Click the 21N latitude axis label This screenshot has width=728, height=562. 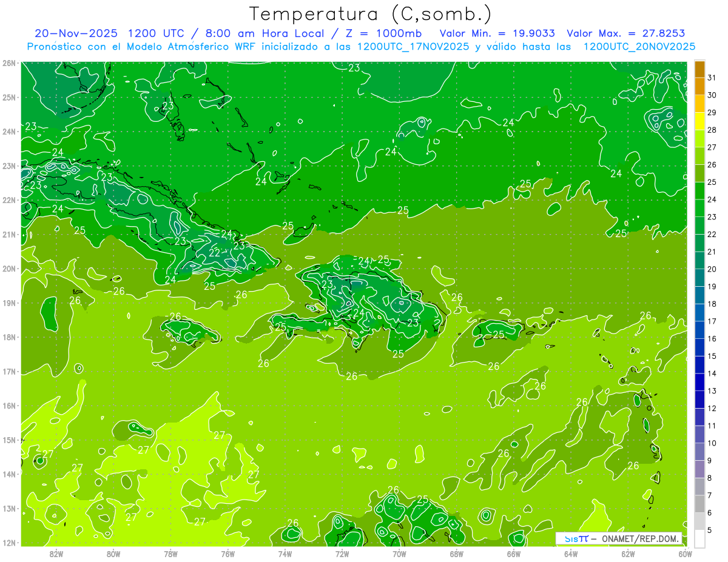pos(8,234)
